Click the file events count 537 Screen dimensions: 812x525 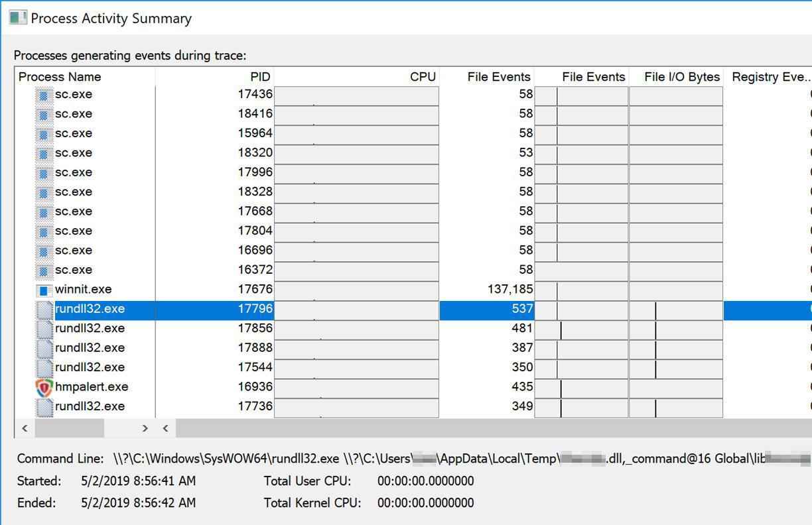(x=522, y=309)
